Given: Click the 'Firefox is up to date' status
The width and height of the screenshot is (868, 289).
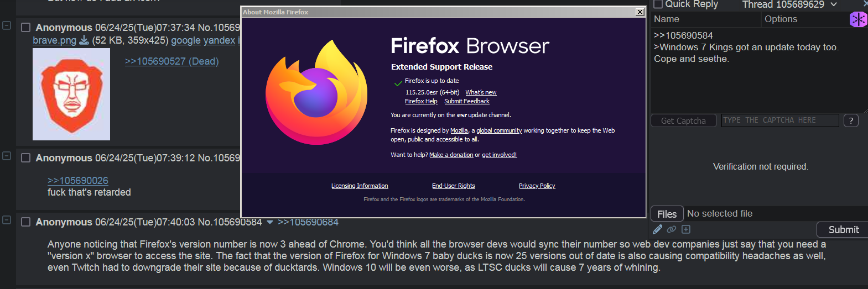Looking at the screenshot, I should tap(432, 81).
